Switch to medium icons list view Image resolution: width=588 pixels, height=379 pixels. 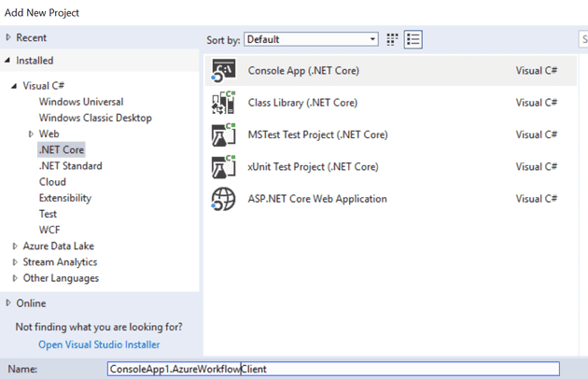click(413, 39)
